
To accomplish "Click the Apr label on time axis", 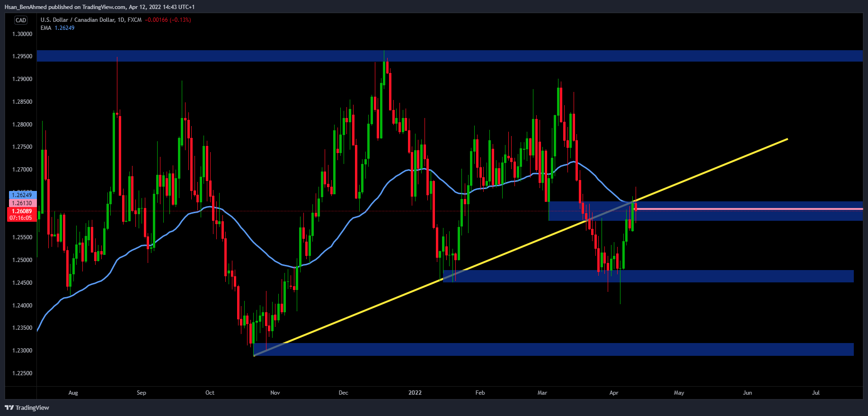I will (614, 393).
